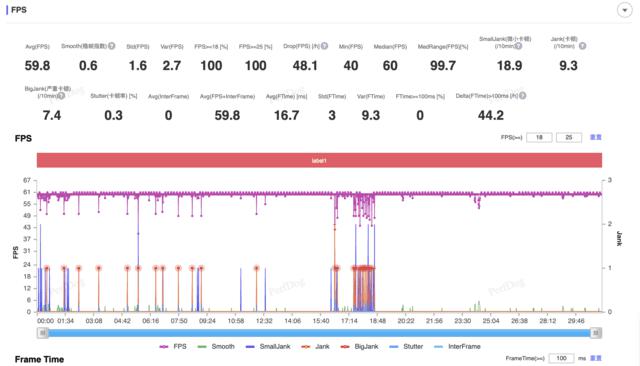
Task: Click the Std(FTime) value 3
Action: pyautogui.click(x=332, y=115)
